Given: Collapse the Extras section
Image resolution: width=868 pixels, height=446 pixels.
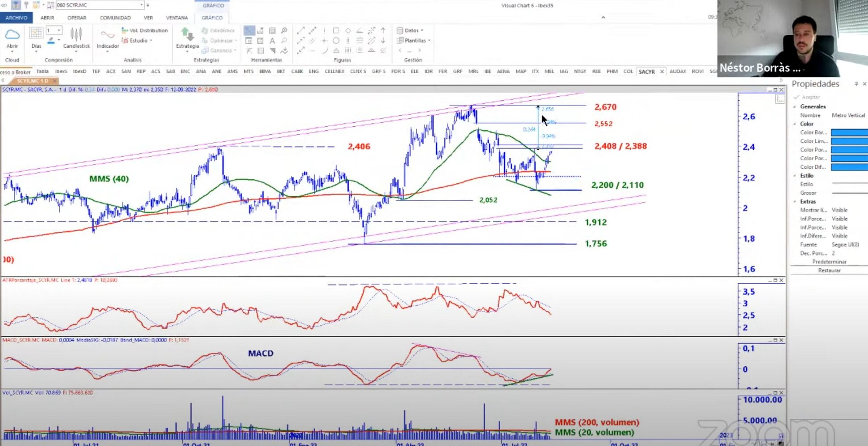Looking at the screenshot, I should coord(795,202).
